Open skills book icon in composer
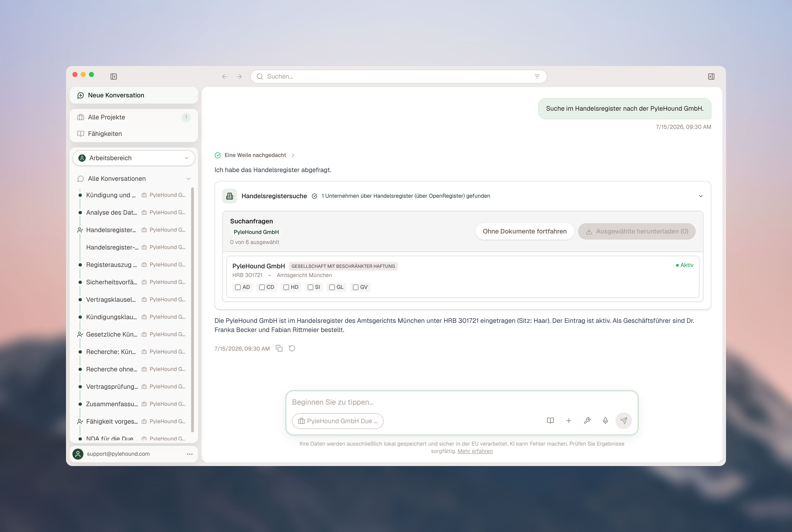This screenshot has width=792, height=532. pos(550,421)
